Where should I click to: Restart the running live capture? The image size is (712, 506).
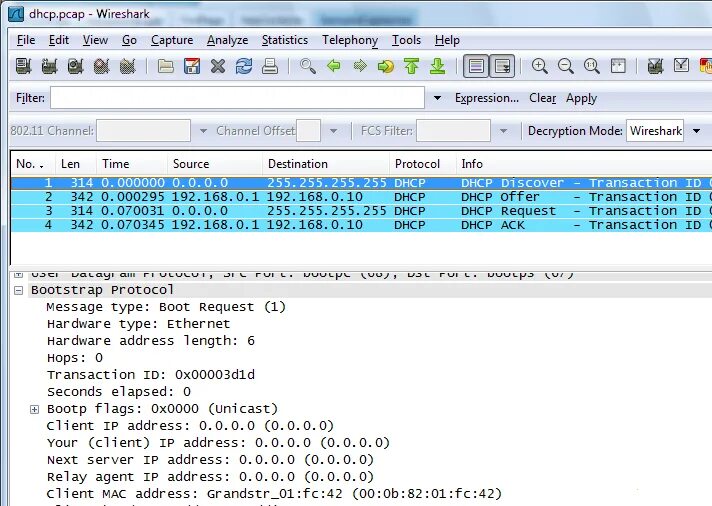[x=128, y=66]
